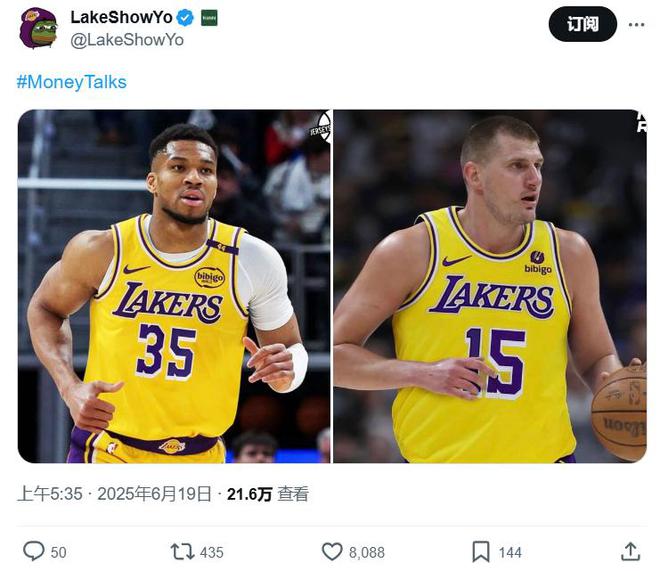Click the 435 repost count

point(212,552)
